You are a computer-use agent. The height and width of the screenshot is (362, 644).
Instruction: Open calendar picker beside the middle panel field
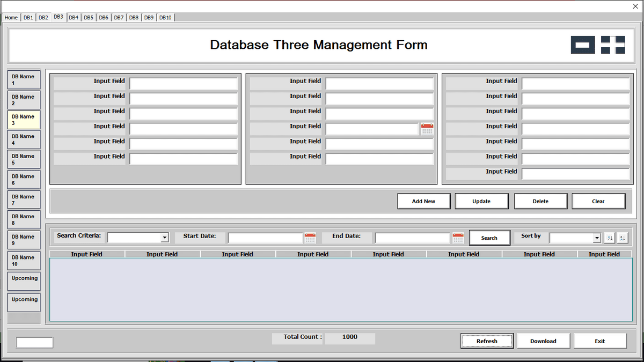pyautogui.click(x=427, y=129)
